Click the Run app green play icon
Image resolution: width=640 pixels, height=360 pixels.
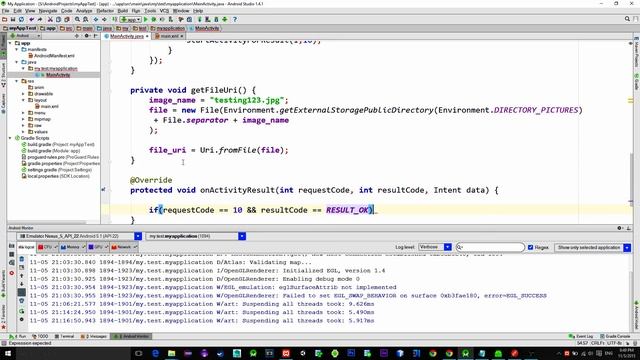146,19
